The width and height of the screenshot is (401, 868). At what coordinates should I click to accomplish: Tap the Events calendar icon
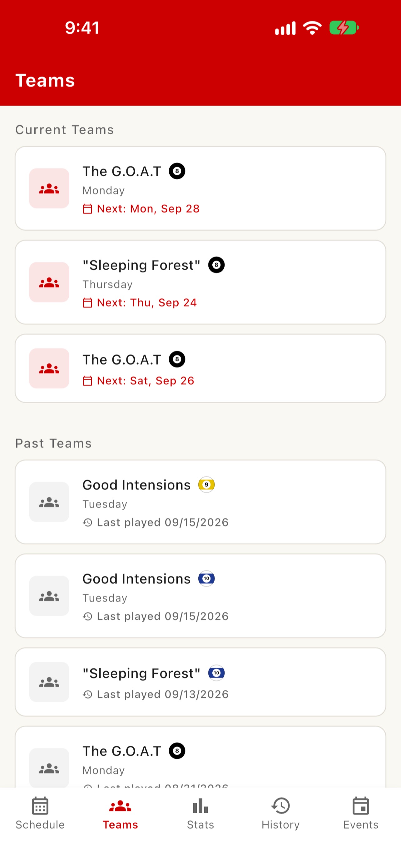pyautogui.click(x=361, y=806)
